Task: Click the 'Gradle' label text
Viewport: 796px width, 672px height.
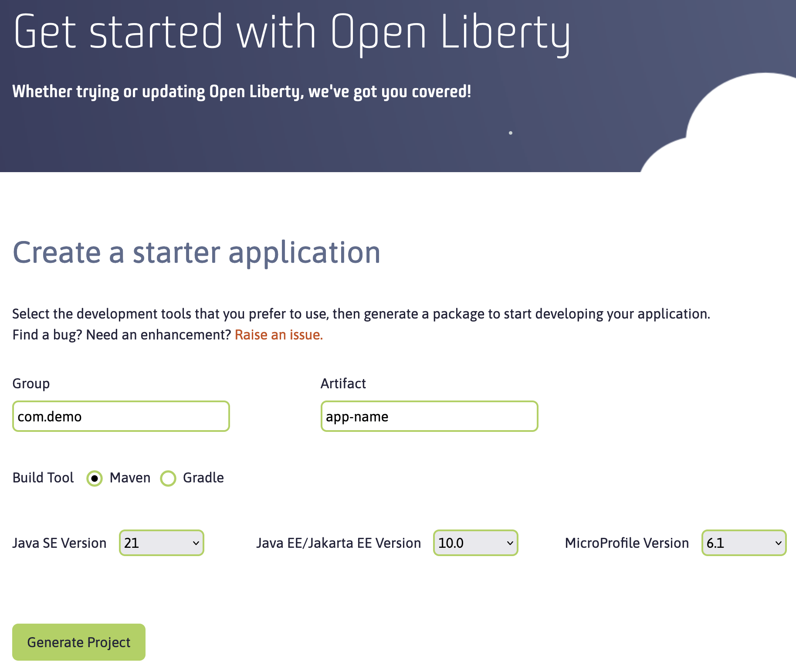Action: coord(203,478)
